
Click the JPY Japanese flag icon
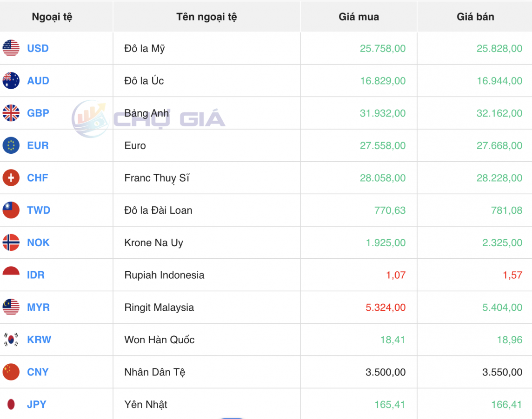pyautogui.click(x=10, y=404)
